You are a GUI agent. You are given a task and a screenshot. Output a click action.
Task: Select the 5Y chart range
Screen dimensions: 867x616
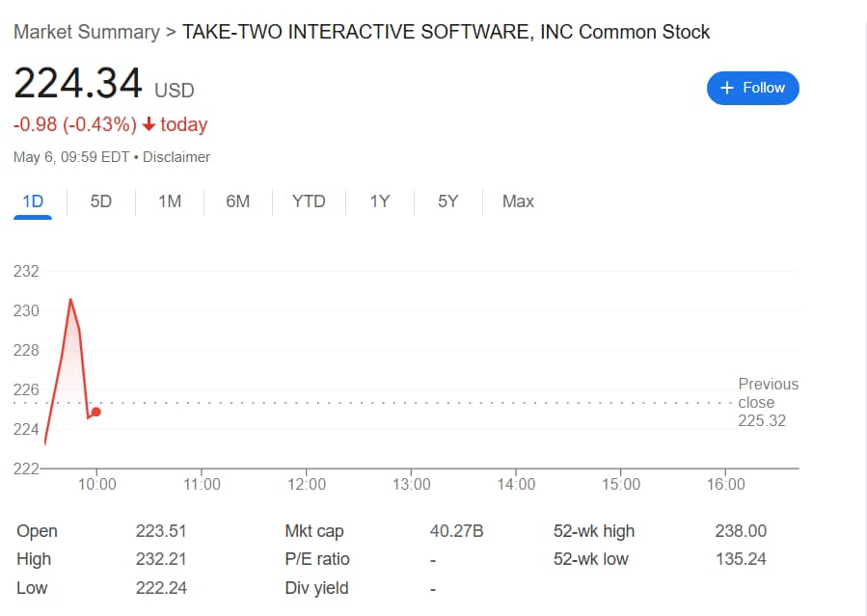coord(447,201)
